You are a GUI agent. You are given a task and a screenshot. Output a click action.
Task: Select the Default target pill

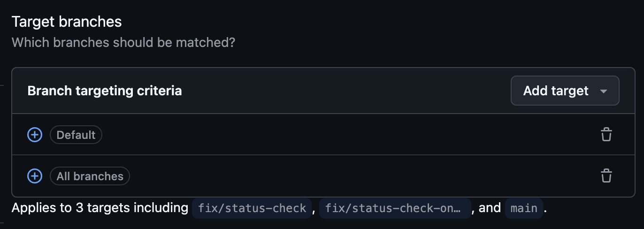(x=76, y=135)
